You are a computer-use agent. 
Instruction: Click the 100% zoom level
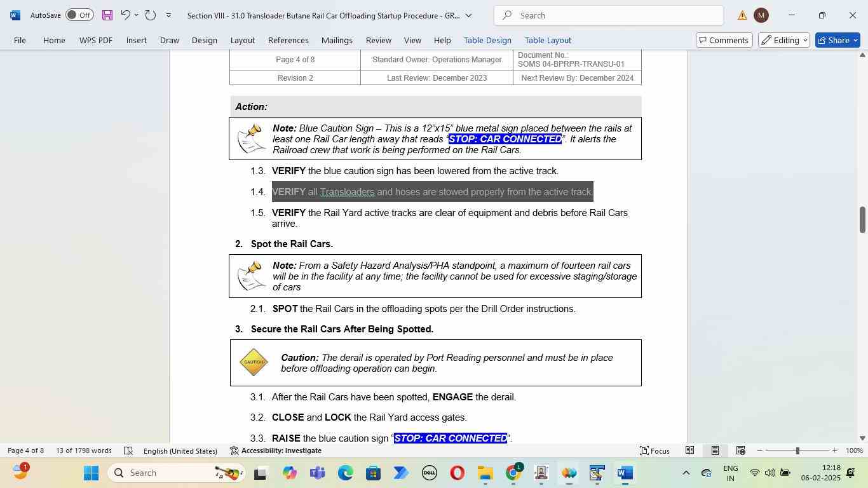coord(854,451)
